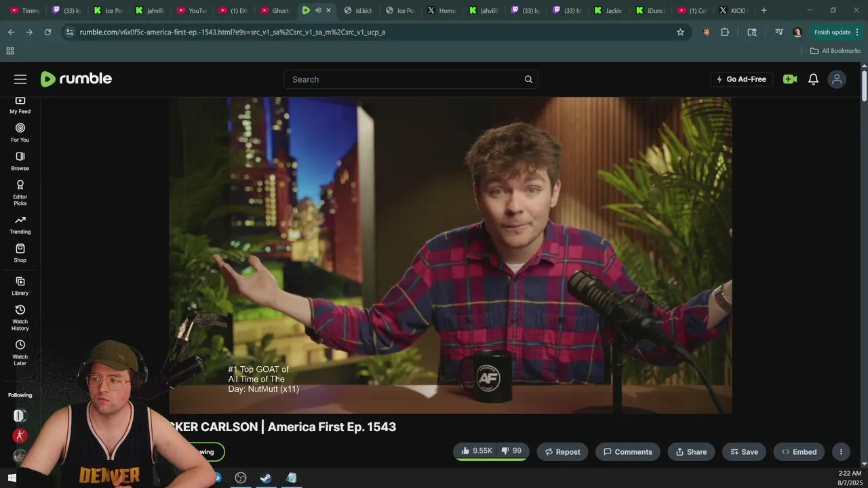Open a new browser tab
Viewport: 868px width, 488px height.
(764, 10)
